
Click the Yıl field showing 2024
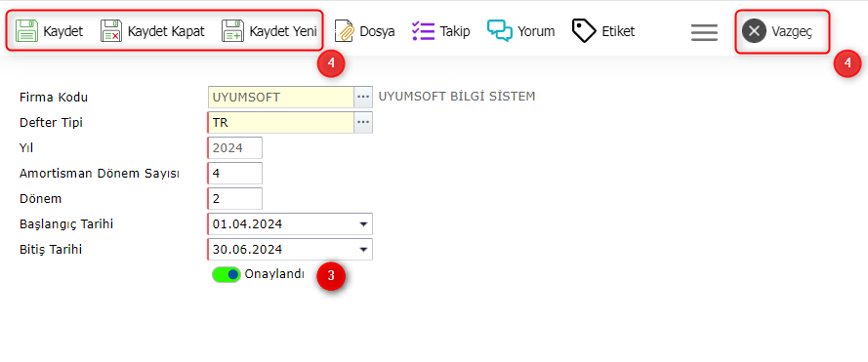234,147
